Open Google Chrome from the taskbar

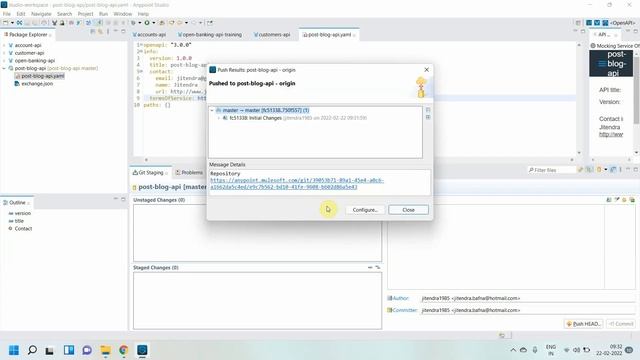tap(124, 350)
